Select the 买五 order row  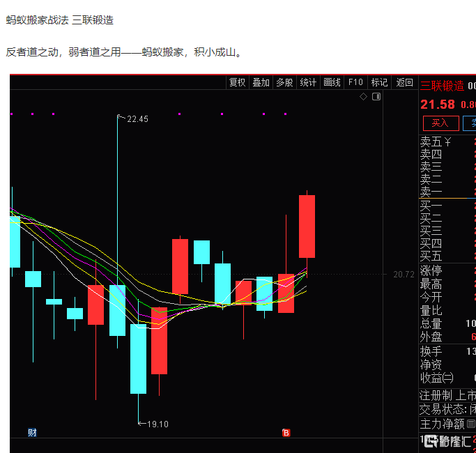click(x=447, y=256)
